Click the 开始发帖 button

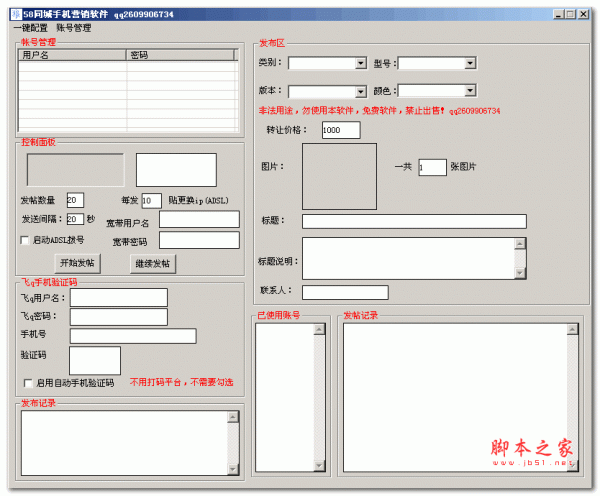point(77,263)
